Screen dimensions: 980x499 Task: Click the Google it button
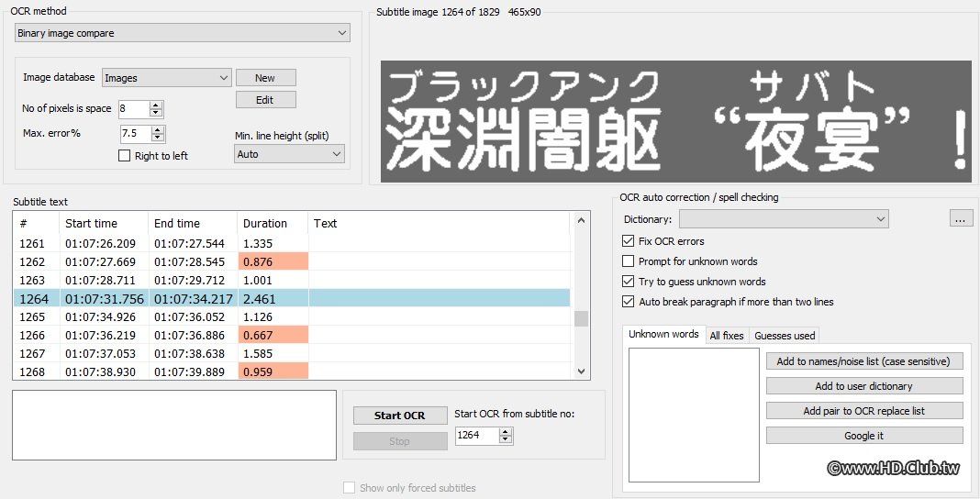click(864, 436)
